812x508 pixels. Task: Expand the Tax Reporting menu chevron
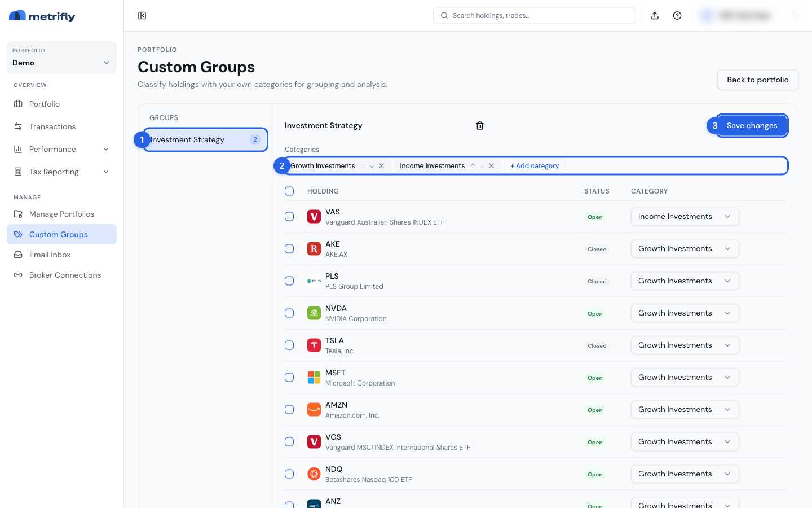click(x=106, y=172)
